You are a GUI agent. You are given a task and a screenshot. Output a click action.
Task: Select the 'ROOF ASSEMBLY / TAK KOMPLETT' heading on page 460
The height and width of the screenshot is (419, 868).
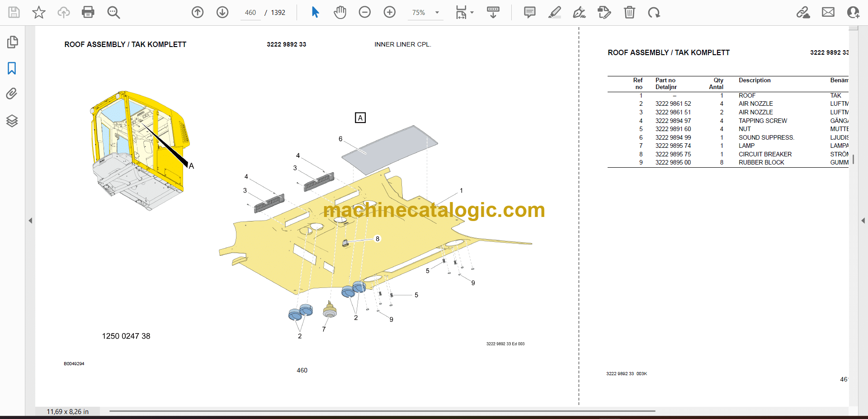(125, 44)
